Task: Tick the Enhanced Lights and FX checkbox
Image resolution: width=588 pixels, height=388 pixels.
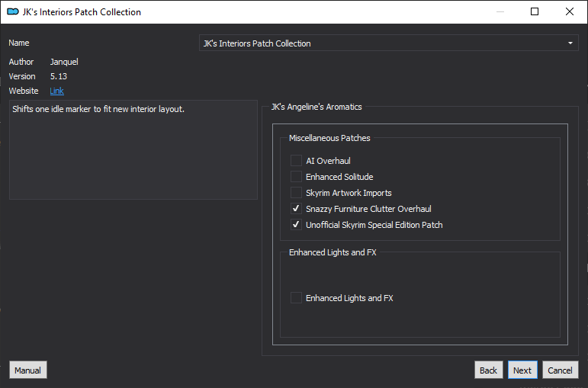Action: [296, 298]
